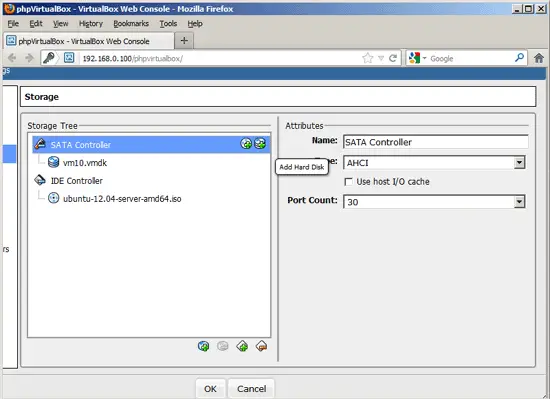Click the vm10.vmdk hard disk icon
The width and height of the screenshot is (550, 399).
click(53, 162)
